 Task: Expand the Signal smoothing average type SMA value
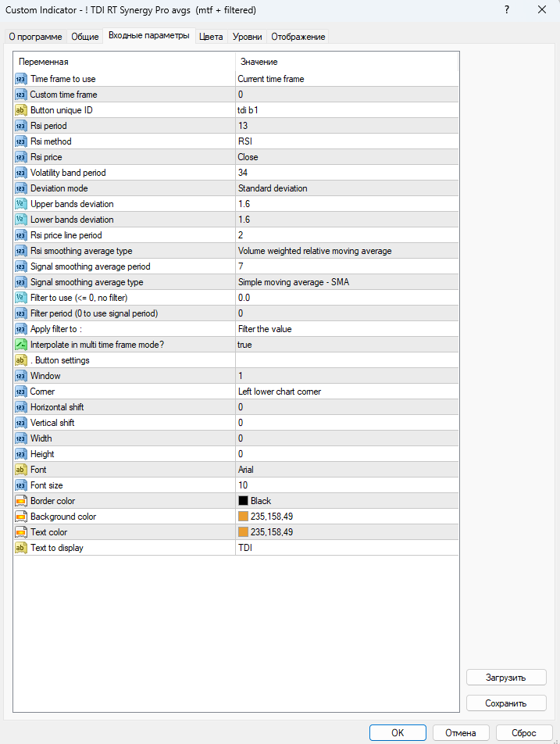click(347, 282)
